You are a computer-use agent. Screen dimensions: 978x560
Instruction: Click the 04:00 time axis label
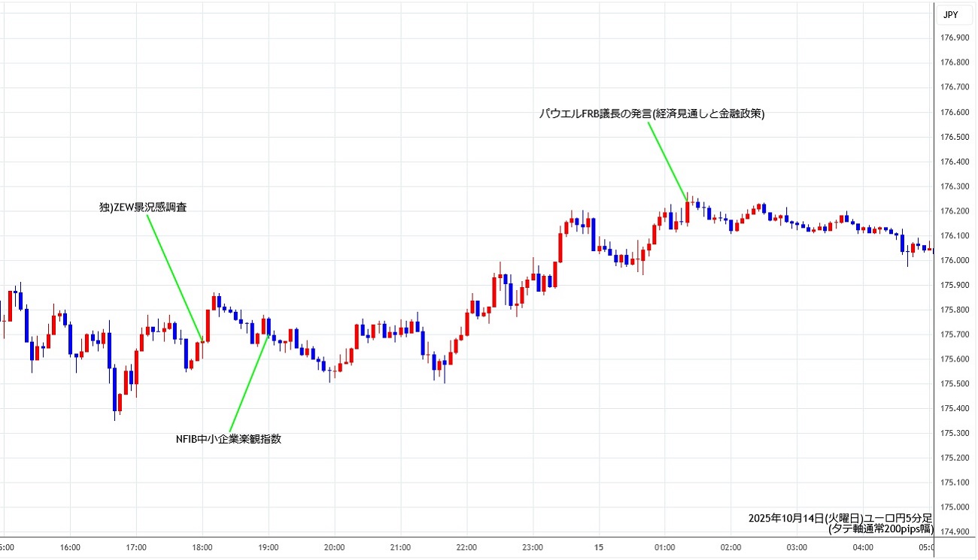click(862, 547)
